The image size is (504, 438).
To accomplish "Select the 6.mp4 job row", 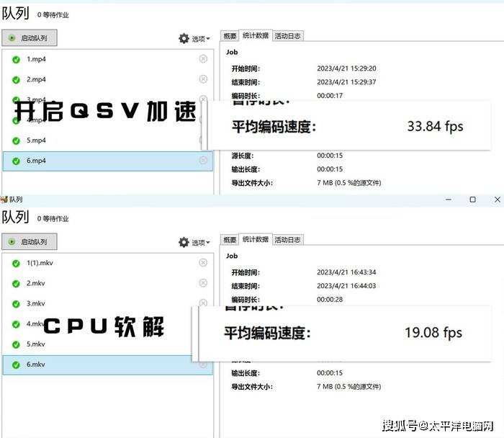I will (108, 161).
